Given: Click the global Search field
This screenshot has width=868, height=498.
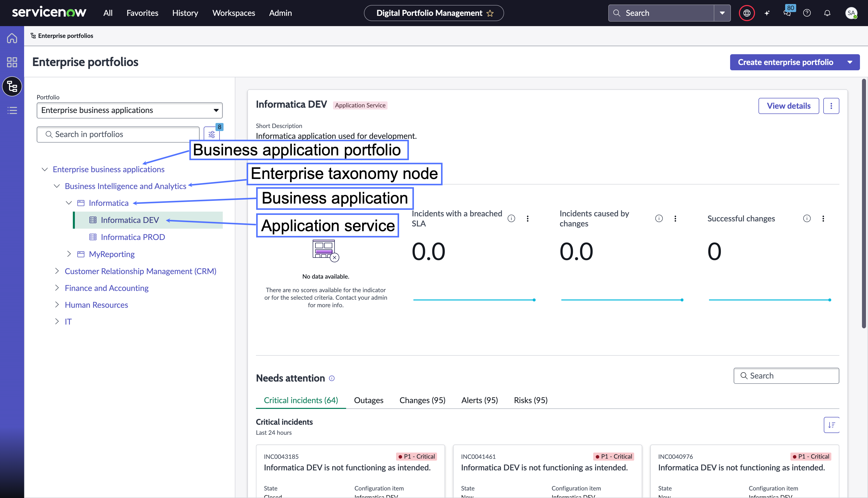Looking at the screenshot, I should [x=661, y=13].
